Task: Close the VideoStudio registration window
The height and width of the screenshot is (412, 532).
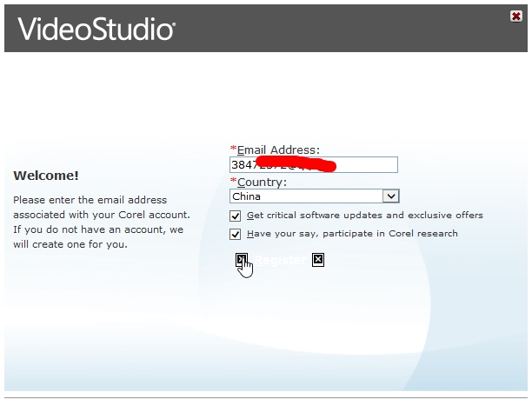Action: [515, 16]
